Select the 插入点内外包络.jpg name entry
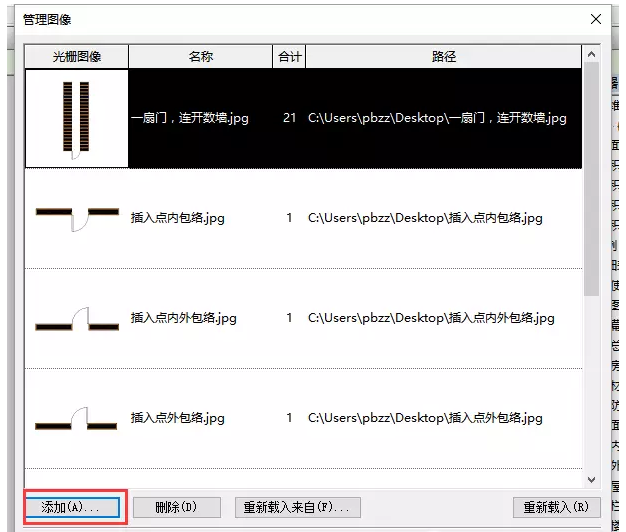This screenshot has height=532, width=626. [x=184, y=318]
